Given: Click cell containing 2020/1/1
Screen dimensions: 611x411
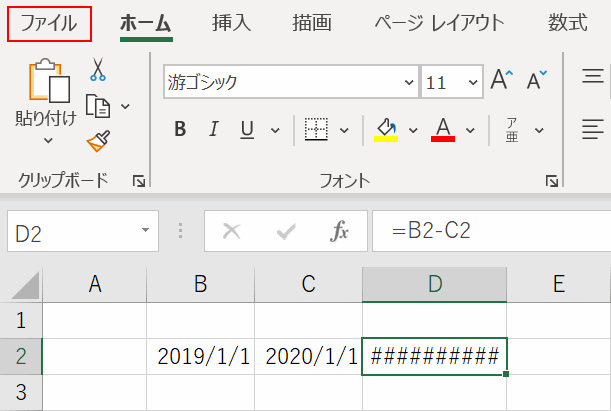Looking at the screenshot, I should (x=309, y=356).
